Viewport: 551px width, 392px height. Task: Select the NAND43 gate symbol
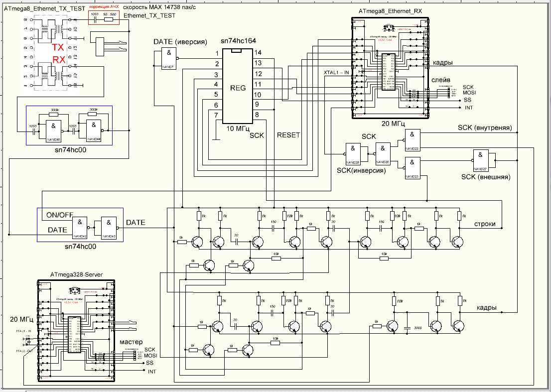coord(109,227)
